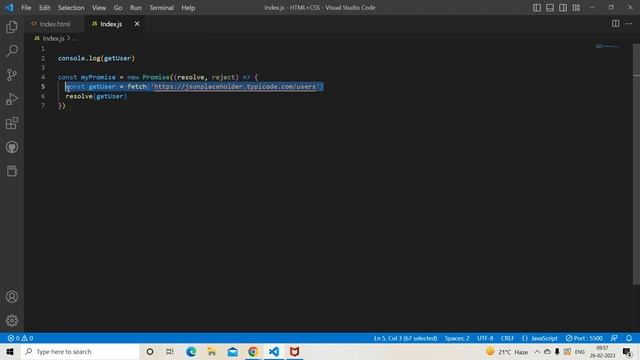Open the taskbar clock and date
Viewport: 640px width, 360px height.
coord(602,352)
